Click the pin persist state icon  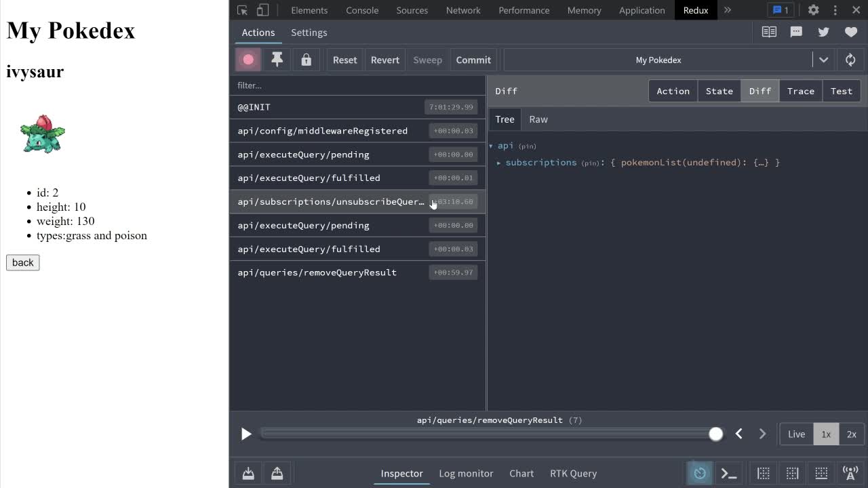tap(277, 60)
